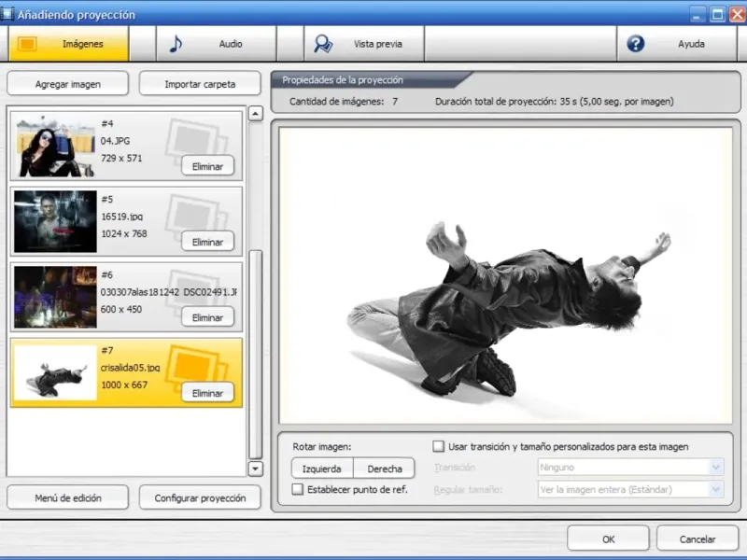This screenshot has height=560, width=747.
Task: Remove image #7 crisalida05.jpg with Eliminar
Action: pyautogui.click(x=207, y=393)
